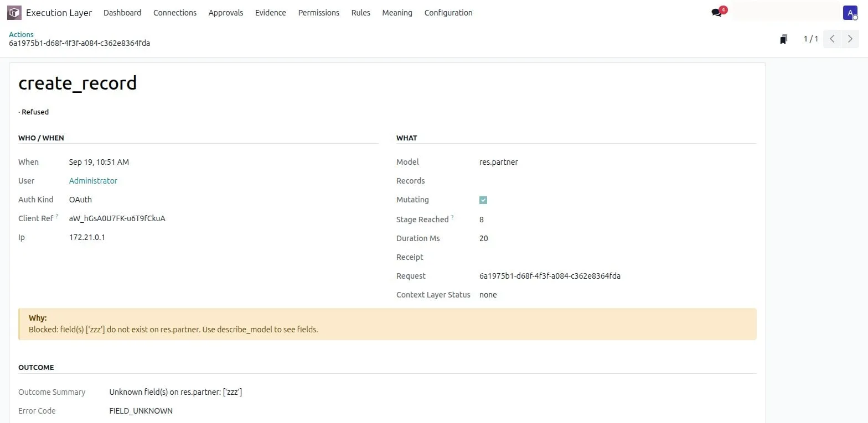The height and width of the screenshot is (423, 868).
Task: Open the Rules menu
Action: click(361, 13)
